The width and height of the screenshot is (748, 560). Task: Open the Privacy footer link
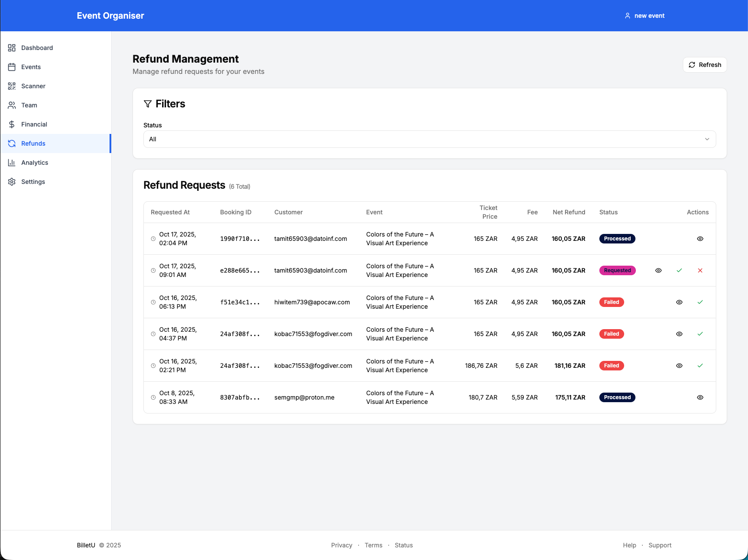pos(342,545)
